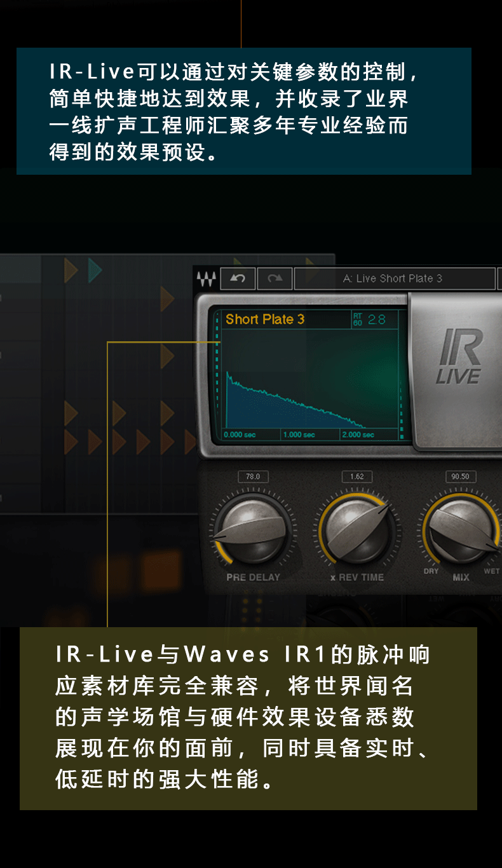Click the 2.000 sec time marker
Viewport: 502px width, 868px height.
click(358, 435)
